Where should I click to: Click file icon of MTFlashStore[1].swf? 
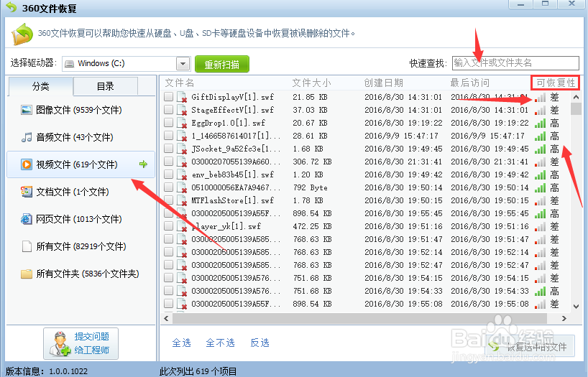pyautogui.click(x=182, y=200)
